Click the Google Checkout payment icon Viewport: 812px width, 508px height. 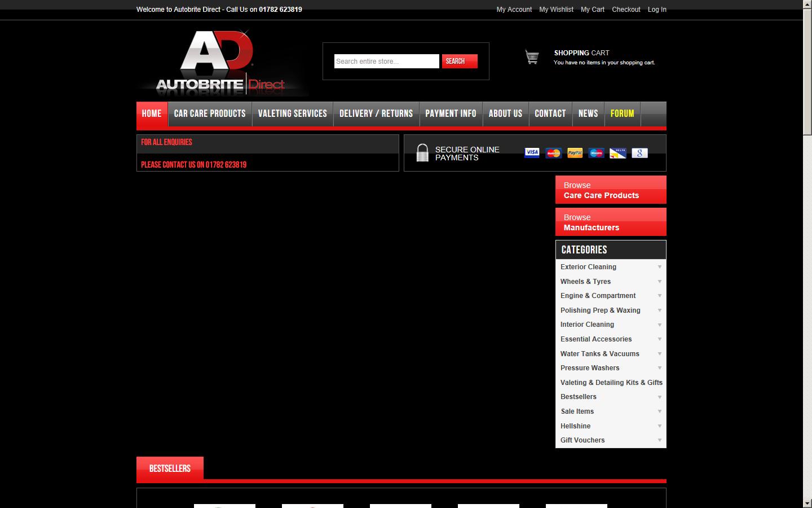point(639,152)
